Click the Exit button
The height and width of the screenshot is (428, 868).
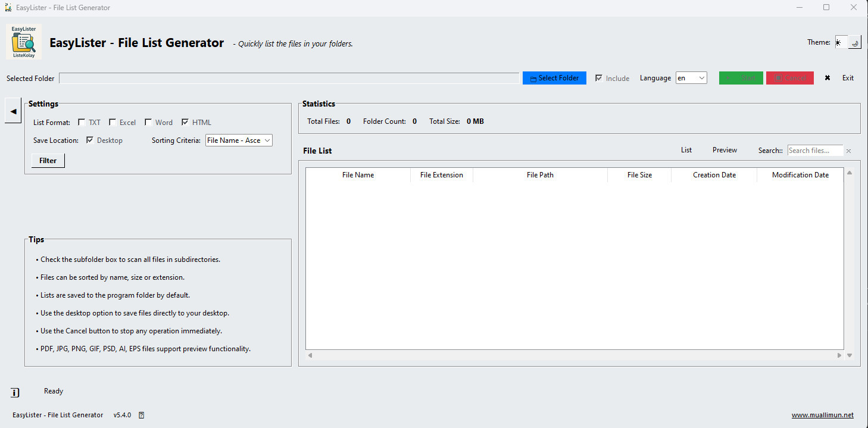tap(839, 78)
